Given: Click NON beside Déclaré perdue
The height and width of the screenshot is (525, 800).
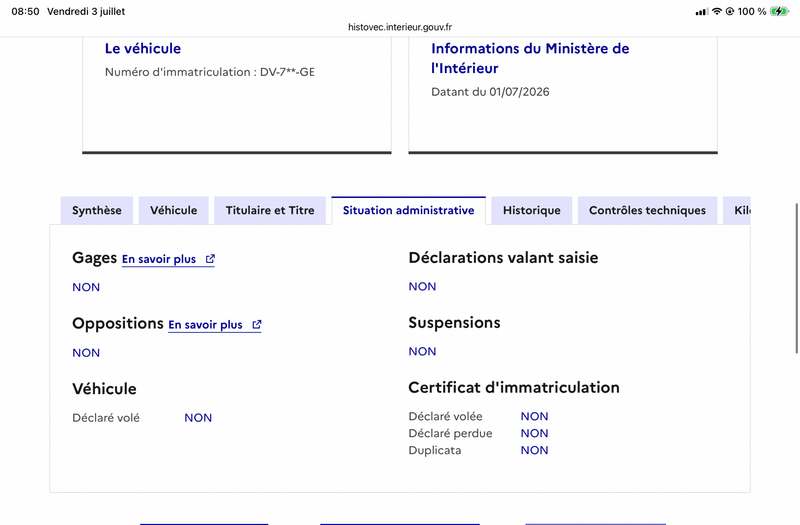Looking at the screenshot, I should (x=534, y=433).
